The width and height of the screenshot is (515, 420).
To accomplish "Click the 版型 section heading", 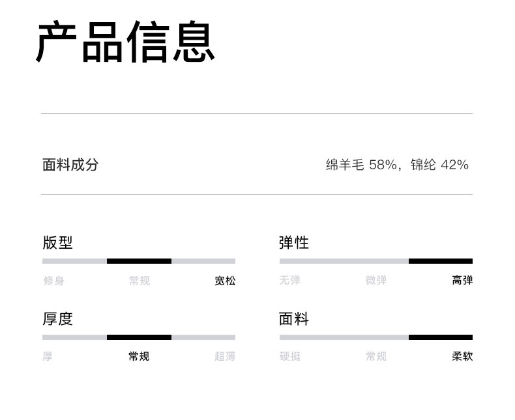I will click(x=58, y=243).
